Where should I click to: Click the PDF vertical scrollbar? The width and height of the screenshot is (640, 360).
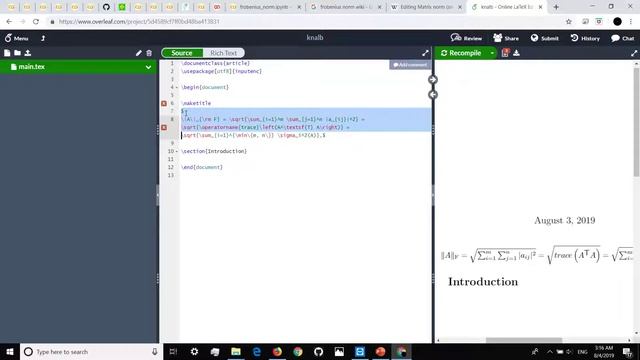636,122
